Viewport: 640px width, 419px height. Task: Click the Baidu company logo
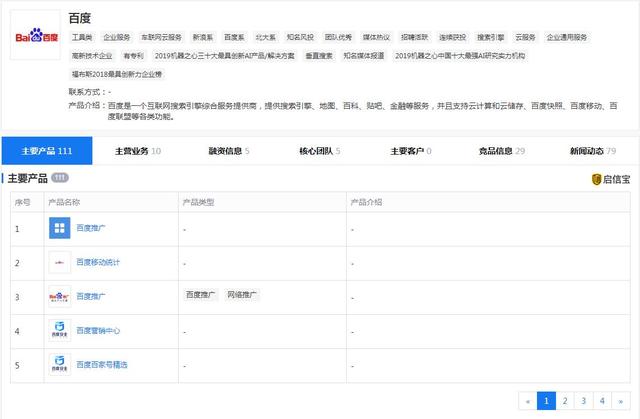[36, 37]
